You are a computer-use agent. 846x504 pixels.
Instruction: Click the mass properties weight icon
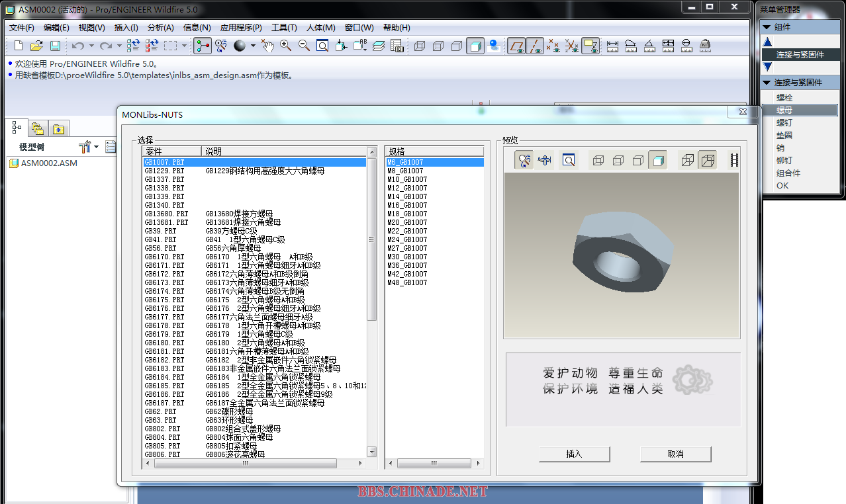(x=705, y=46)
